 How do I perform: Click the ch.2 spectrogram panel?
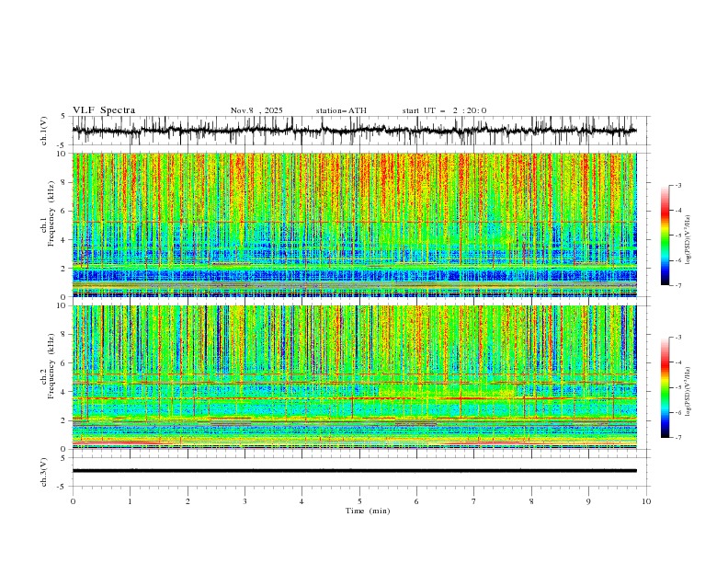point(355,377)
